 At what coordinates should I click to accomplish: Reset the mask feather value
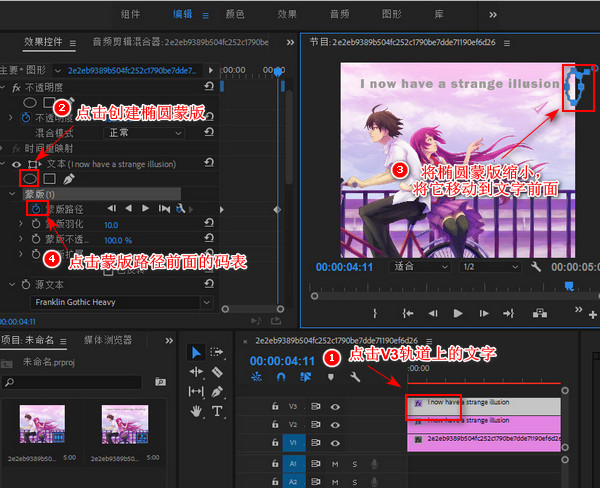[x=209, y=223]
